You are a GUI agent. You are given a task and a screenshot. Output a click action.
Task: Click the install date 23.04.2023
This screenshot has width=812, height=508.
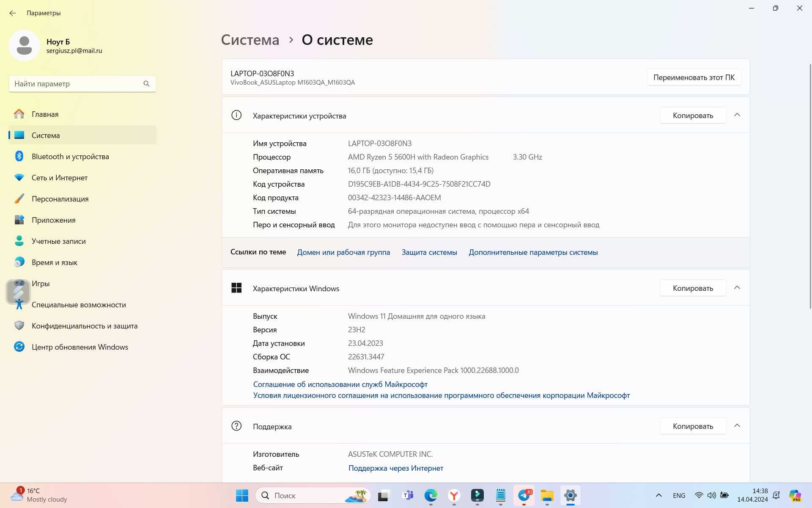(x=365, y=343)
